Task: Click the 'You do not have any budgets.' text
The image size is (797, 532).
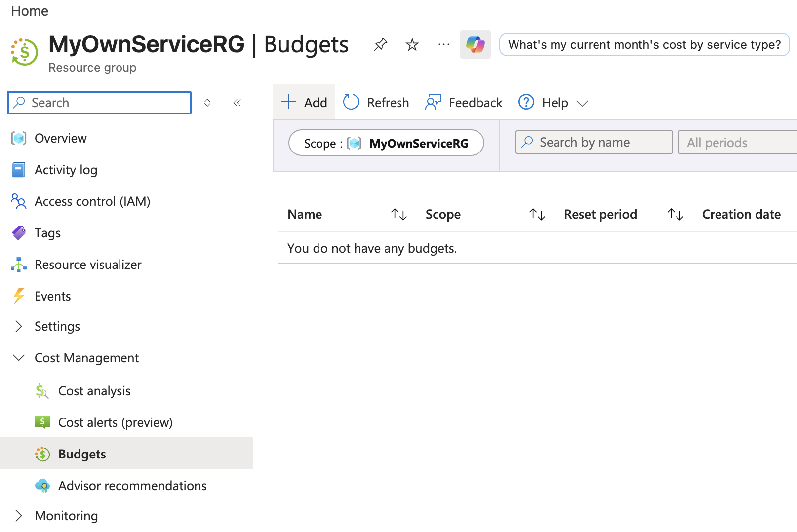Action: pyautogui.click(x=372, y=248)
